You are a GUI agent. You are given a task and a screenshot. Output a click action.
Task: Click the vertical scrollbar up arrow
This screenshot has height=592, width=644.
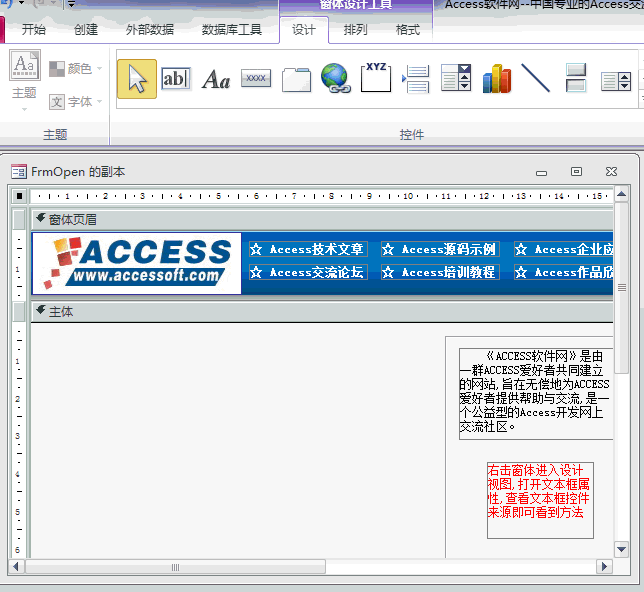(621, 194)
